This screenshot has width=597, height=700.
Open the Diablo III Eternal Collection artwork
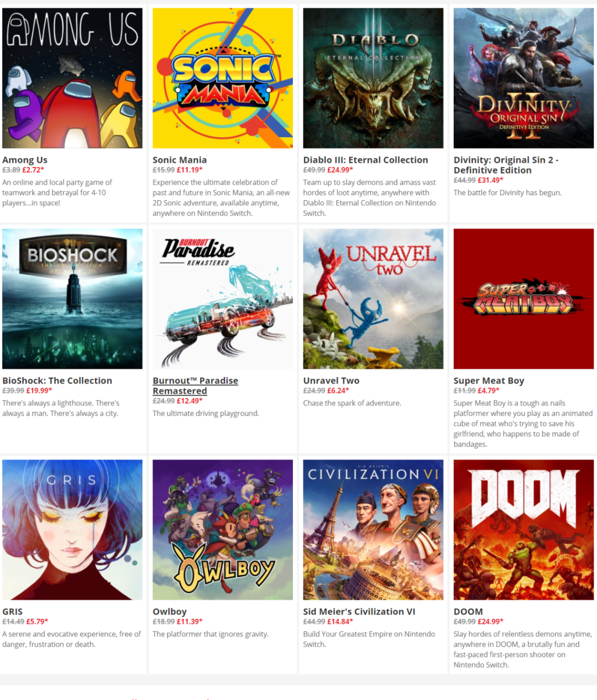[373, 78]
